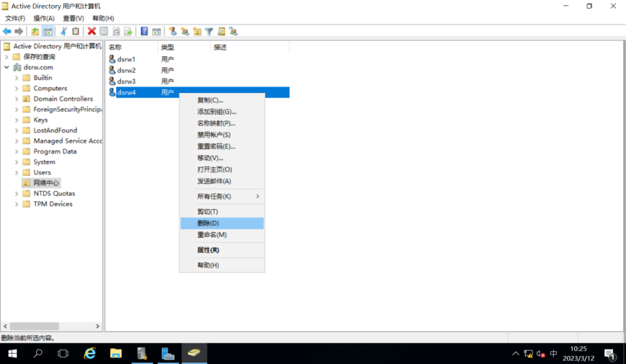Viewport: 626px width, 364px height.
Task: Expand the NTDS Quotas node
Action: coord(17,194)
